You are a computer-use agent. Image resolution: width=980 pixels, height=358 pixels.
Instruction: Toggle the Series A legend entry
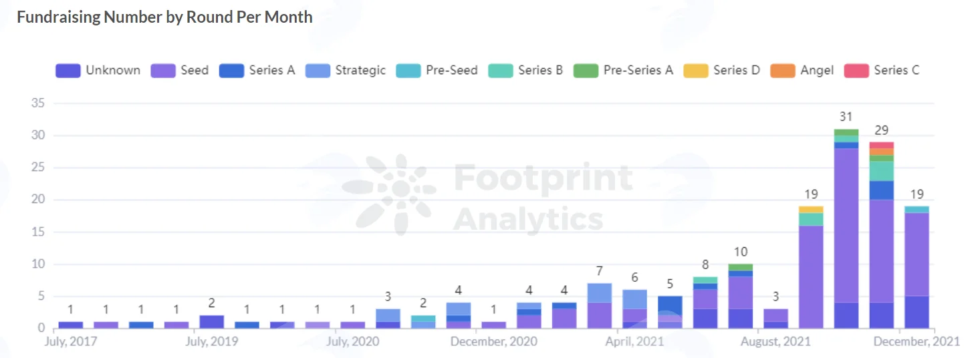click(257, 70)
